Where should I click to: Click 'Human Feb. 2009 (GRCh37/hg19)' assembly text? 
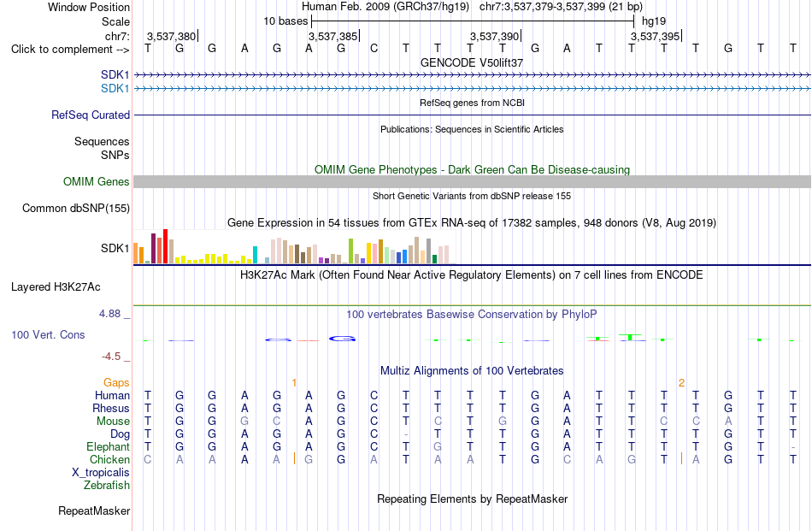pyautogui.click(x=385, y=7)
